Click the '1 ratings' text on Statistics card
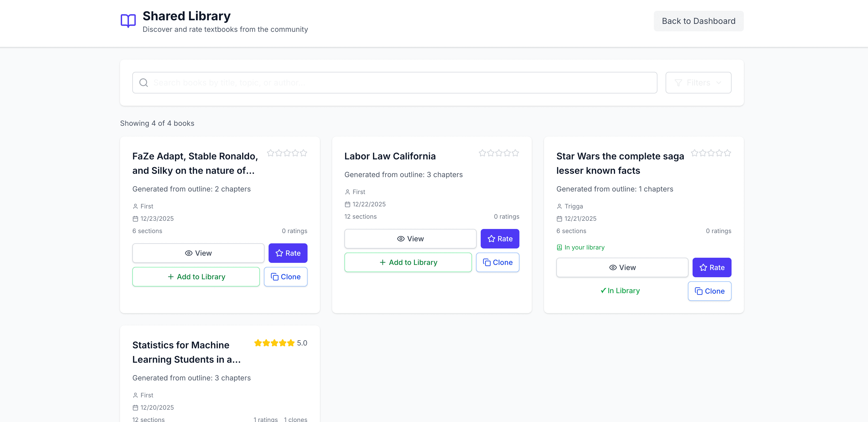The image size is (868, 422). [x=265, y=419]
